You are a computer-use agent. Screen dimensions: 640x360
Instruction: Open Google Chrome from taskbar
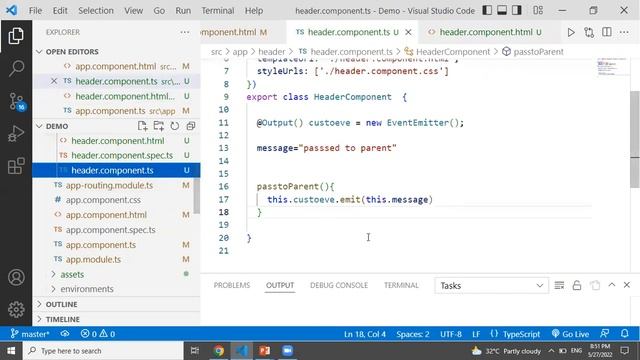pyautogui.click(x=219, y=351)
